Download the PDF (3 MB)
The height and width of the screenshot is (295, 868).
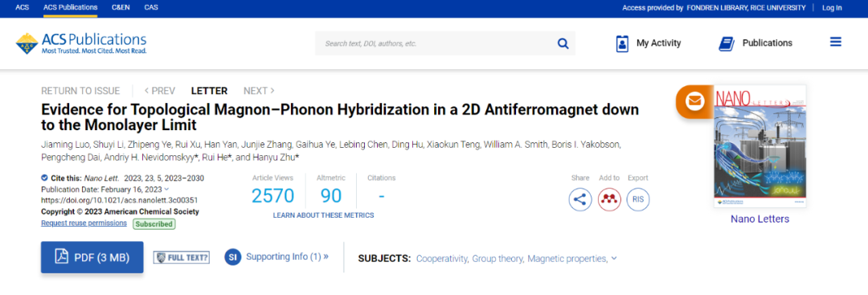pyautogui.click(x=92, y=257)
